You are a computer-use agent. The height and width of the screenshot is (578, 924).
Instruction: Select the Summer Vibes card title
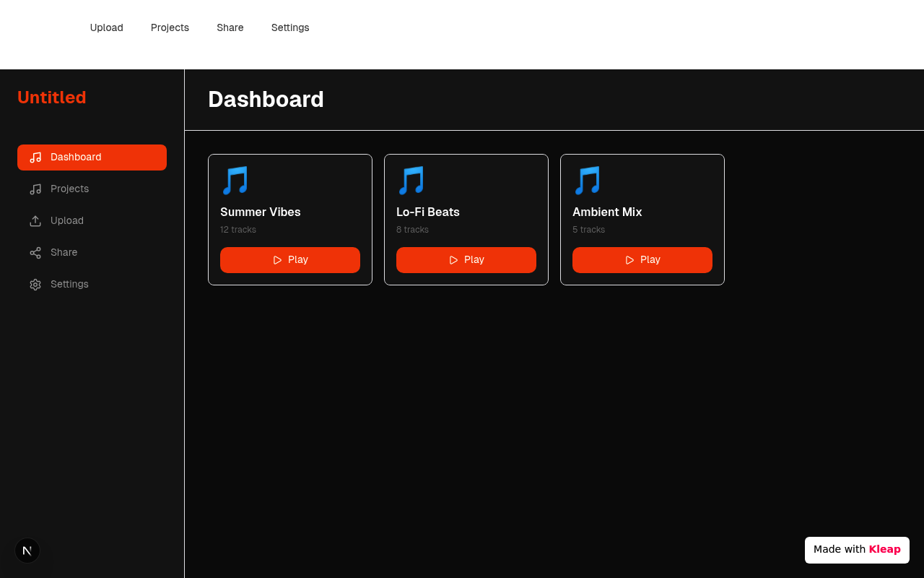click(261, 212)
